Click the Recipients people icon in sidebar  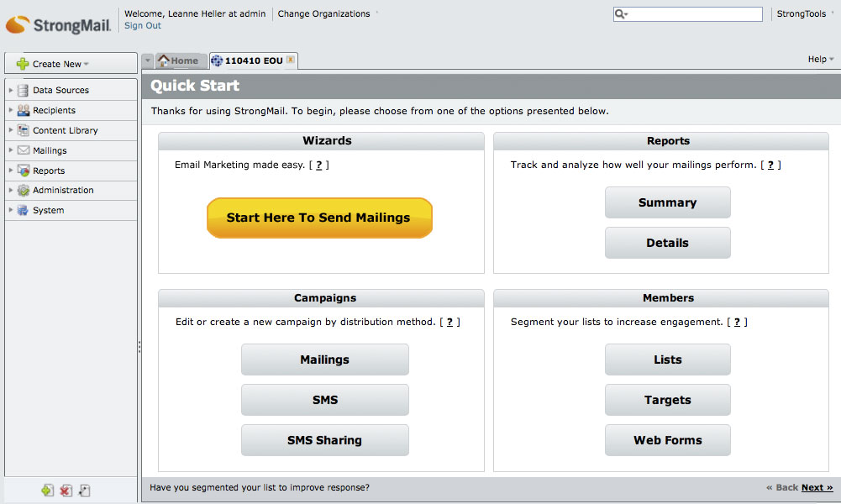[x=23, y=110]
